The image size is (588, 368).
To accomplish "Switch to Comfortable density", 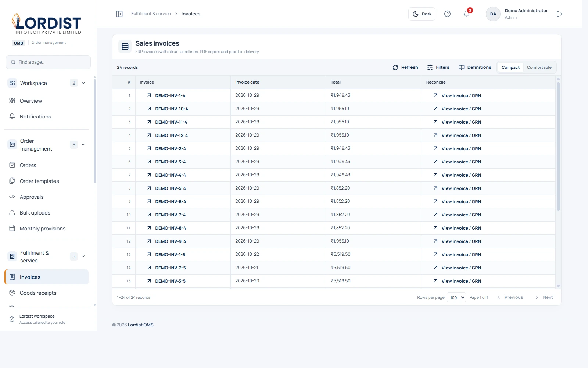I will 539,67.
